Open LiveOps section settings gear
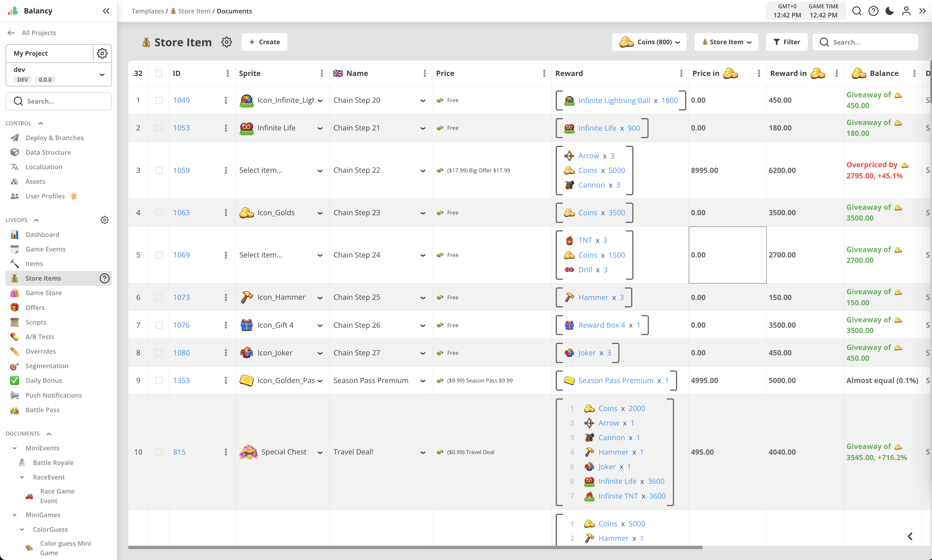 pos(105,220)
